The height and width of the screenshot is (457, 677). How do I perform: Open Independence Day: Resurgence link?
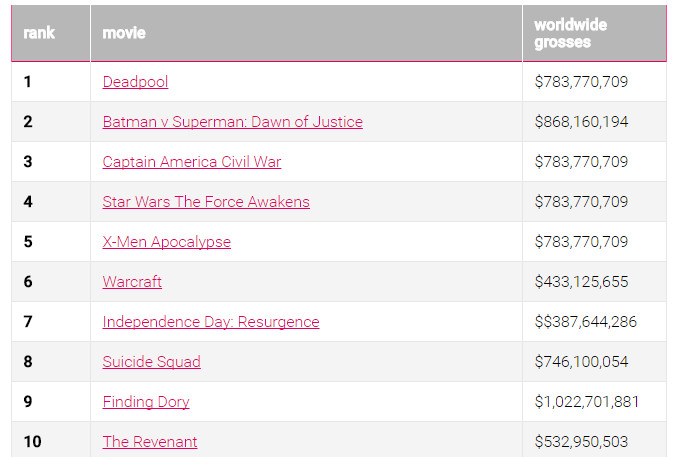(211, 322)
